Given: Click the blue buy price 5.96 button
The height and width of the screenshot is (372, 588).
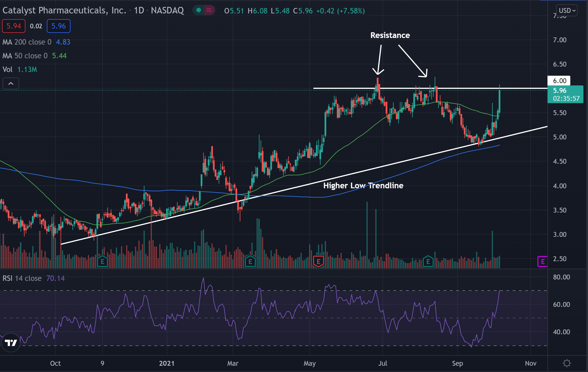Looking at the screenshot, I should (59, 26).
